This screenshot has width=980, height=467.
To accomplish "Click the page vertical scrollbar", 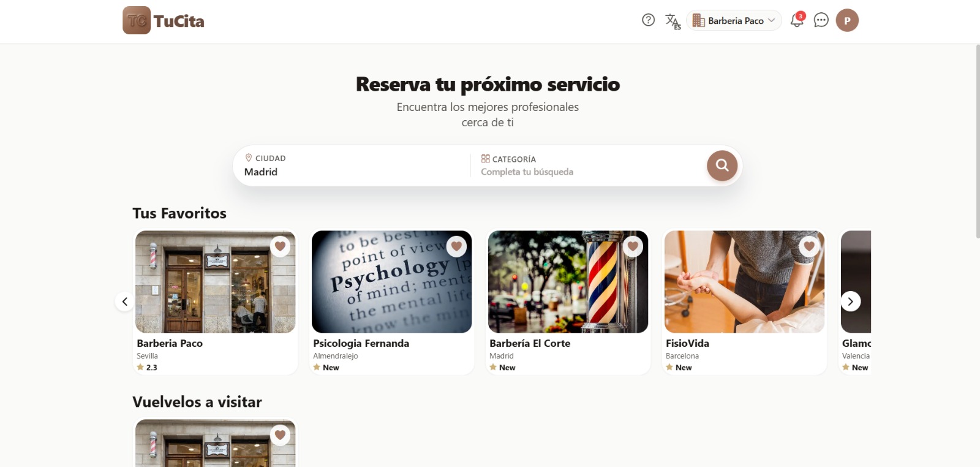I will pyautogui.click(x=978, y=141).
